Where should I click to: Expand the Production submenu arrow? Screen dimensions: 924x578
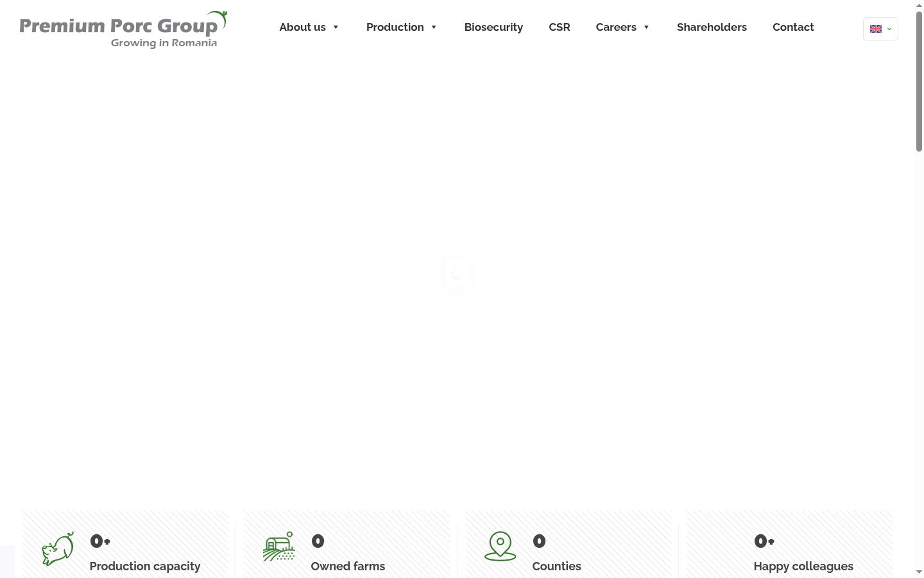click(x=434, y=27)
